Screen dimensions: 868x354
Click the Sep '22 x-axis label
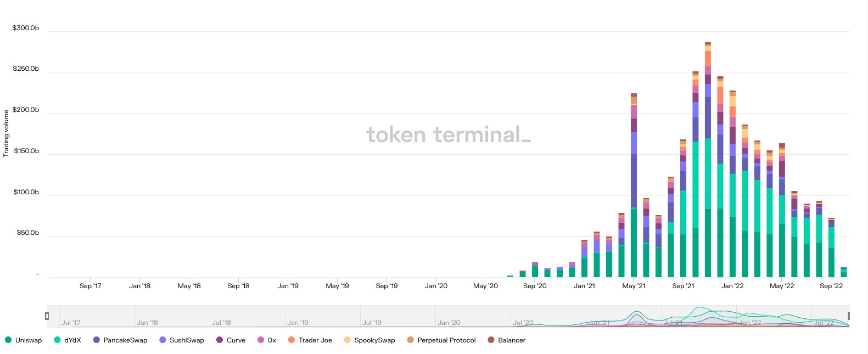coord(831,286)
